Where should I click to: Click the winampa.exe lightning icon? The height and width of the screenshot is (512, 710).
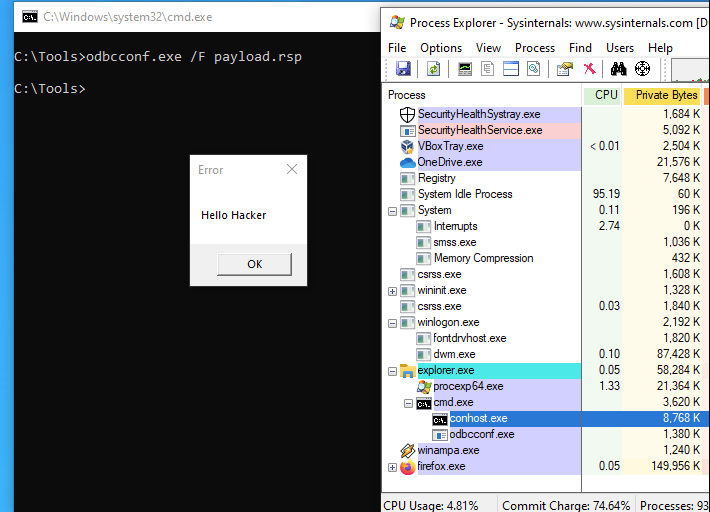tap(408, 450)
